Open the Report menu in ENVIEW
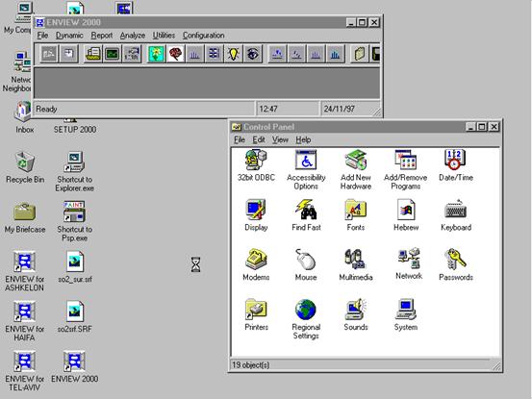 (x=101, y=36)
